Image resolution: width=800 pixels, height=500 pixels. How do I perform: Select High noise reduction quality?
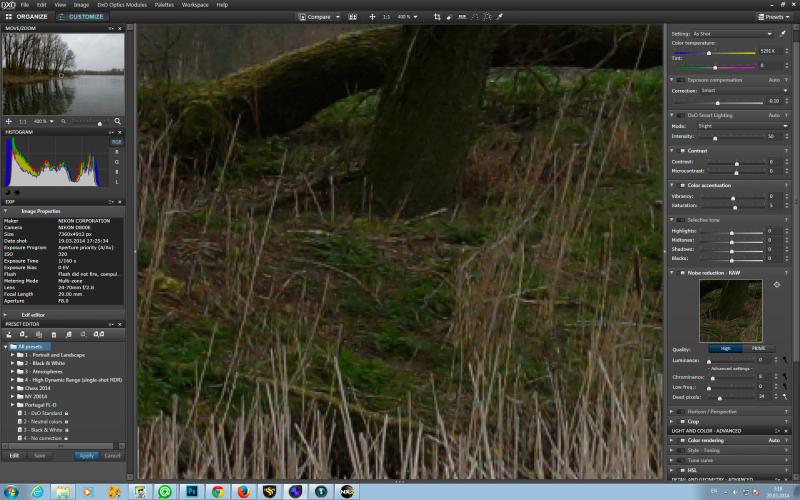click(x=726, y=348)
